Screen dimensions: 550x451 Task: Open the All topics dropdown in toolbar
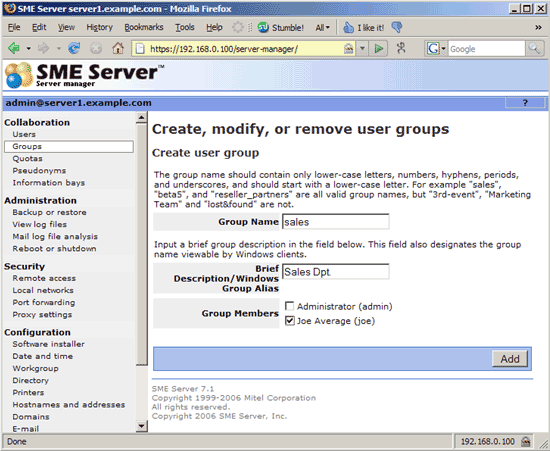(323, 27)
